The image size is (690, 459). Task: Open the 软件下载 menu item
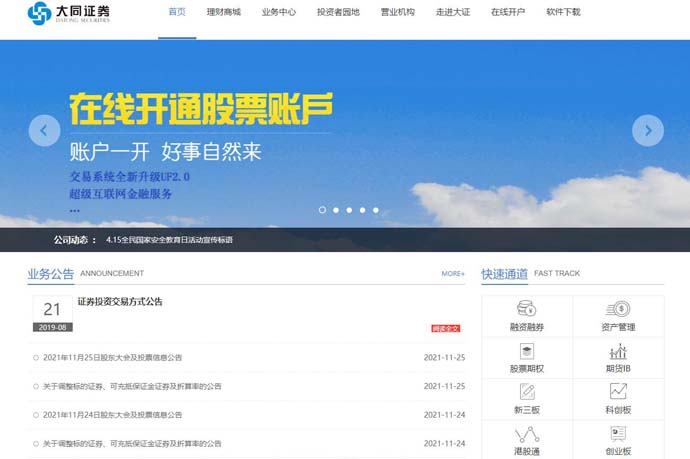(563, 12)
